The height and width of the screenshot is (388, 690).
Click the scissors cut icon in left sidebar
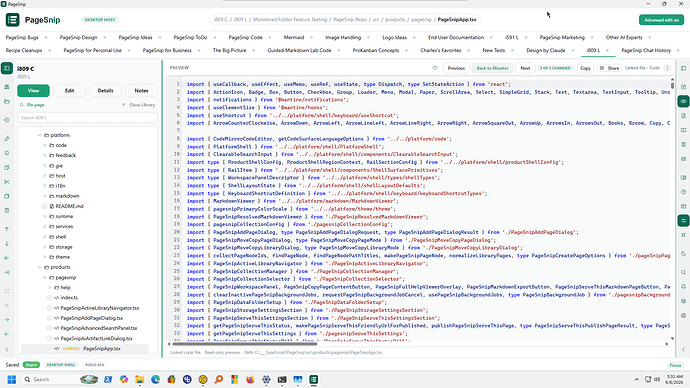[7, 182]
